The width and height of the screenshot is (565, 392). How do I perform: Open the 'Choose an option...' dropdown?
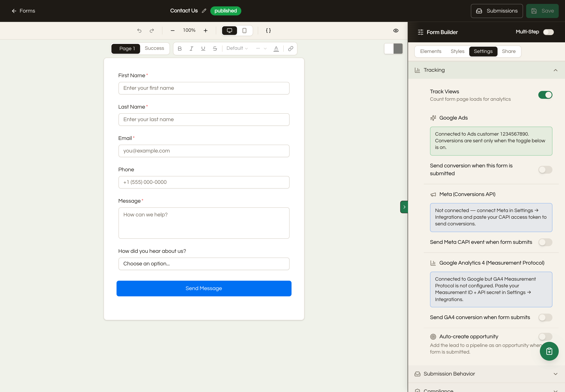[204, 264]
